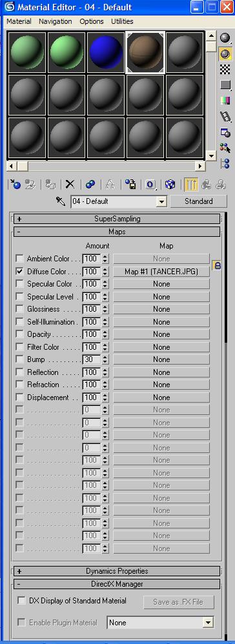
Task: Enable the Bump map checkbox
Action: coord(19,359)
